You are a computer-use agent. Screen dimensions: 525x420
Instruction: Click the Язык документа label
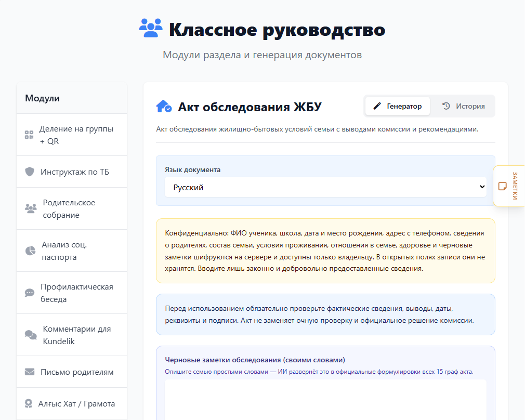click(192, 169)
